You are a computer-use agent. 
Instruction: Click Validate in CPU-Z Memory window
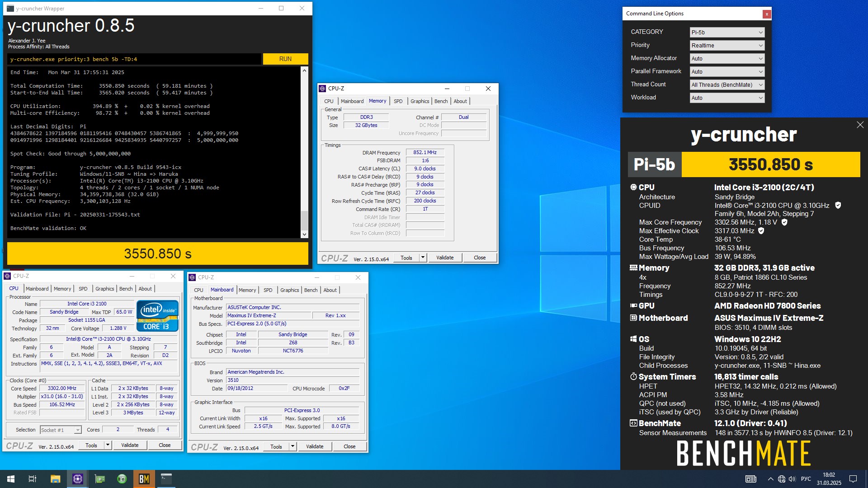click(445, 258)
